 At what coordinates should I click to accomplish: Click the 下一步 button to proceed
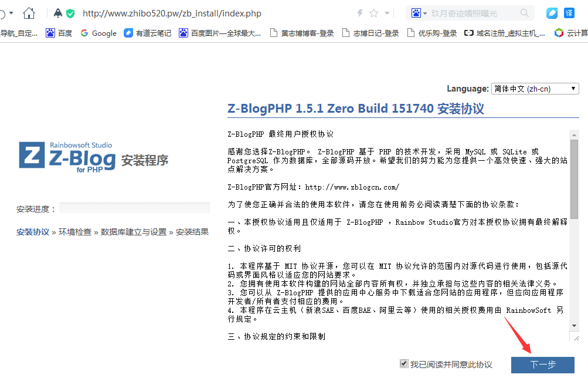pos(542,364)
